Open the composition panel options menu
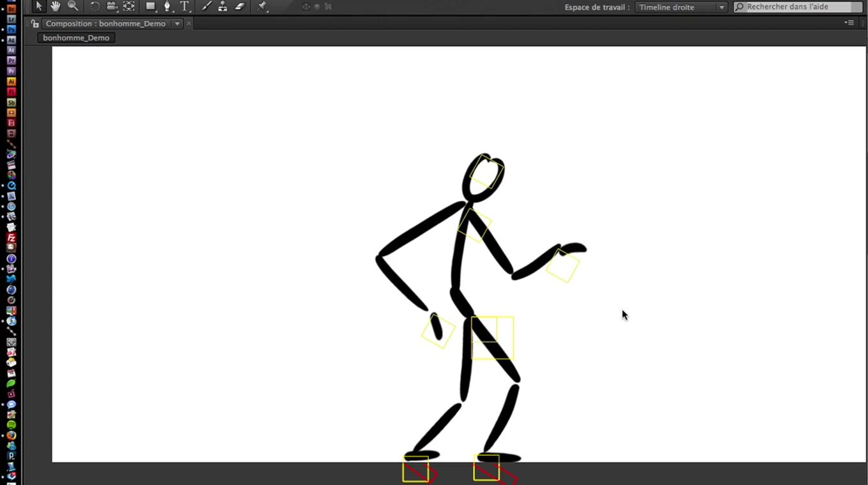 coord(849,23)
